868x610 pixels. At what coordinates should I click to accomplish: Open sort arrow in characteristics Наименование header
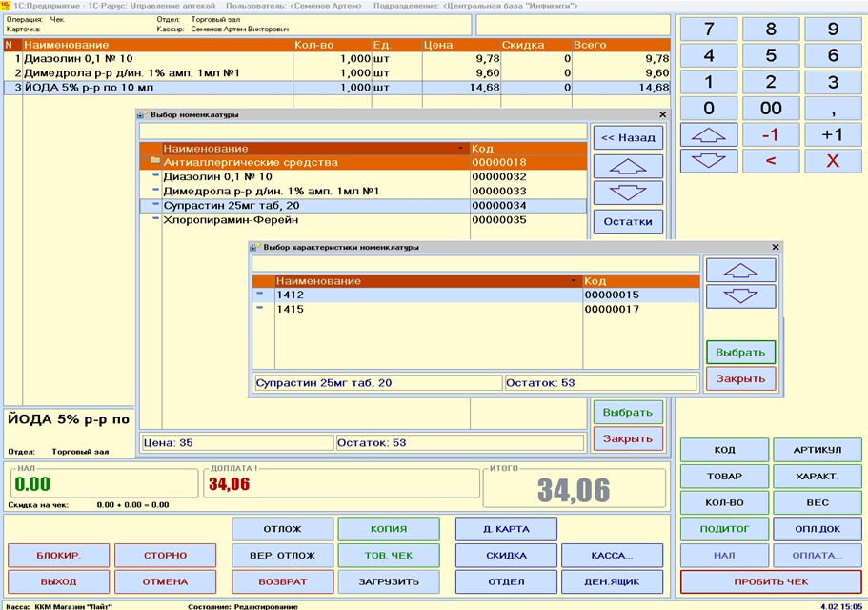tap(574, 281)
